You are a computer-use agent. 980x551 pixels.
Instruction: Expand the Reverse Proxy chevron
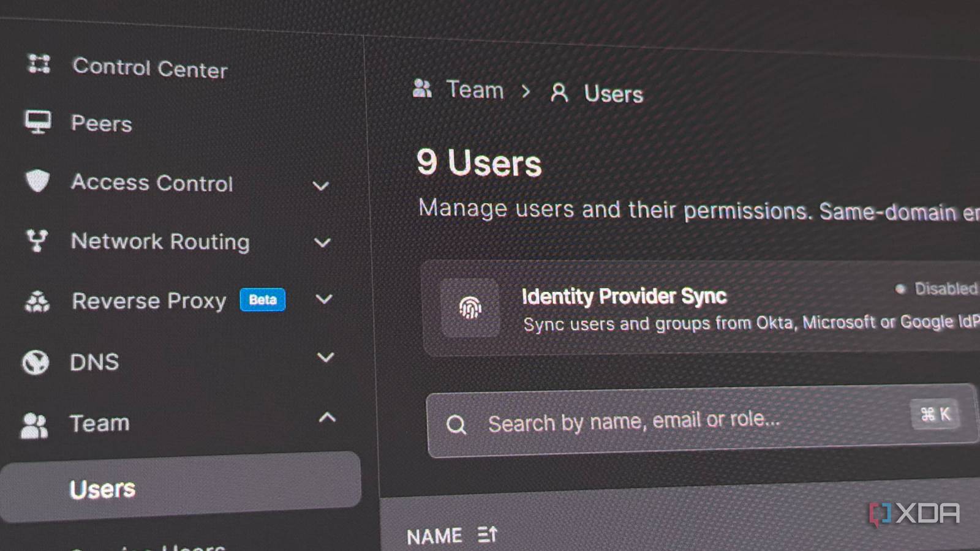point(324,299)
